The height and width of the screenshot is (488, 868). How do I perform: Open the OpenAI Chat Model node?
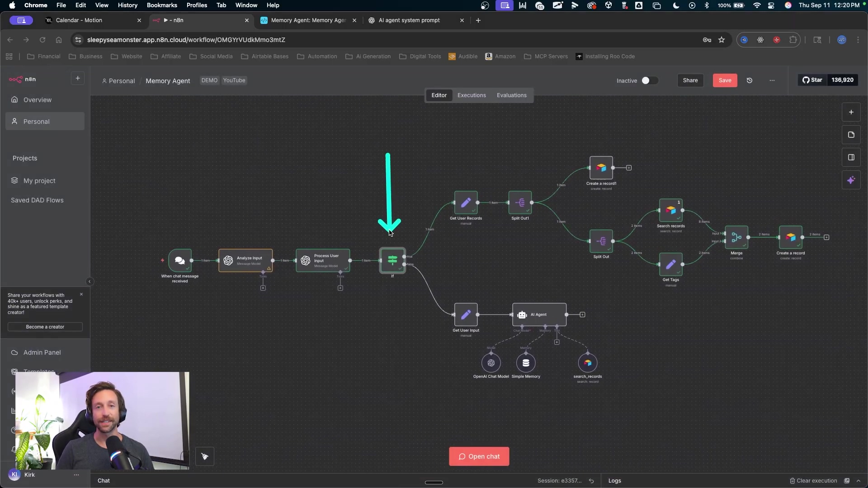point(491,363)
